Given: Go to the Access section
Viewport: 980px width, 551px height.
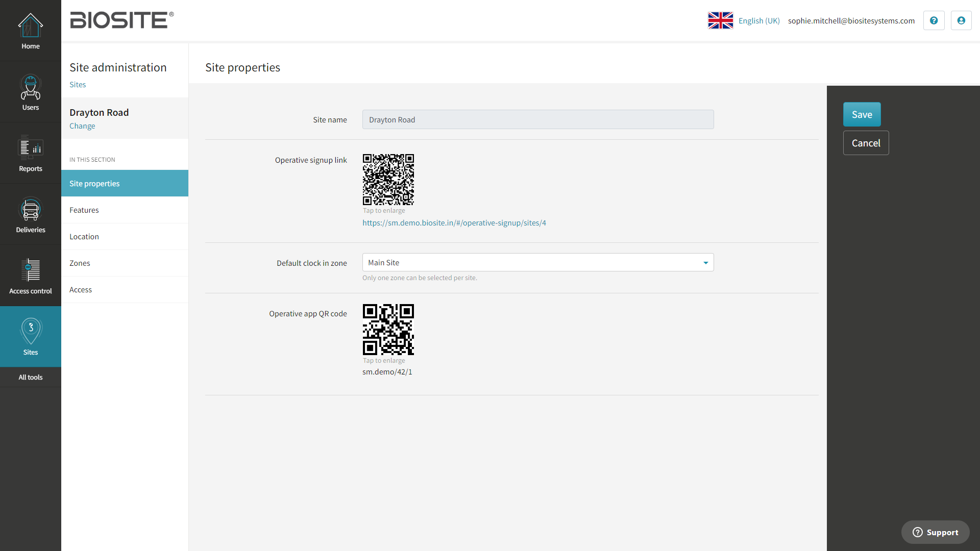Looking at the screenshot, I should [125, 289].
